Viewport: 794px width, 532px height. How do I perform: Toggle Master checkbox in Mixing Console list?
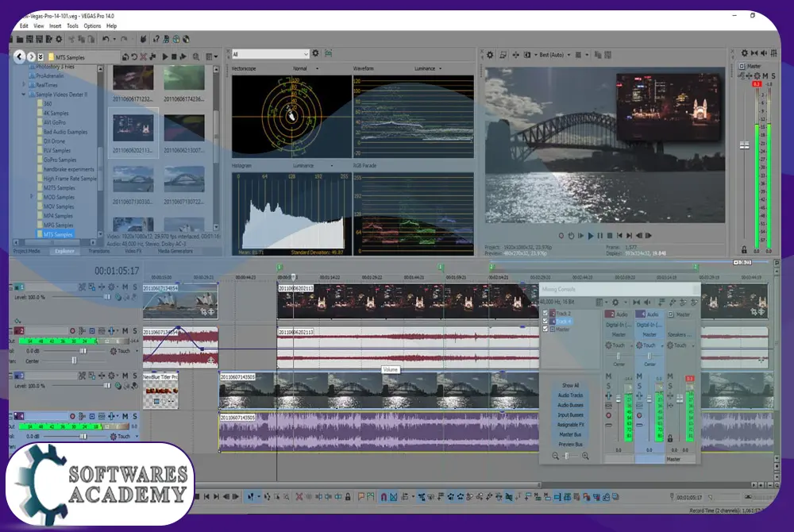click(545, 329)
